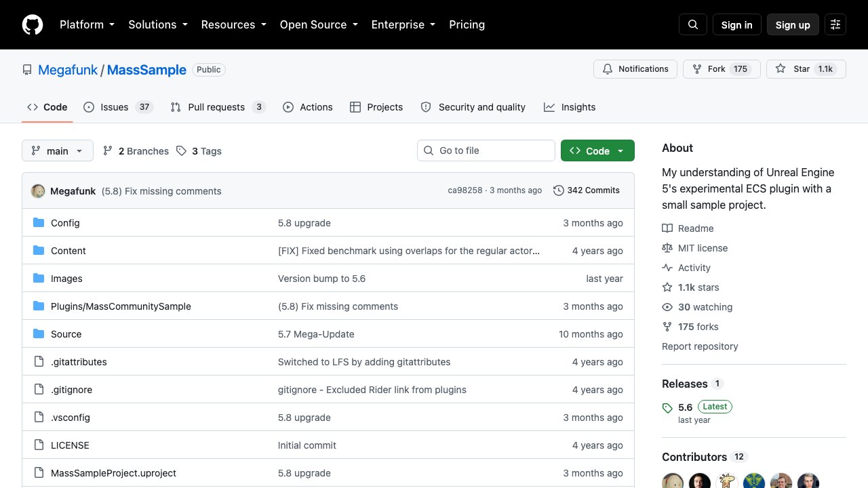Click the Config folder icon
This screenshot has width=868, height=488.
(39, 223)
